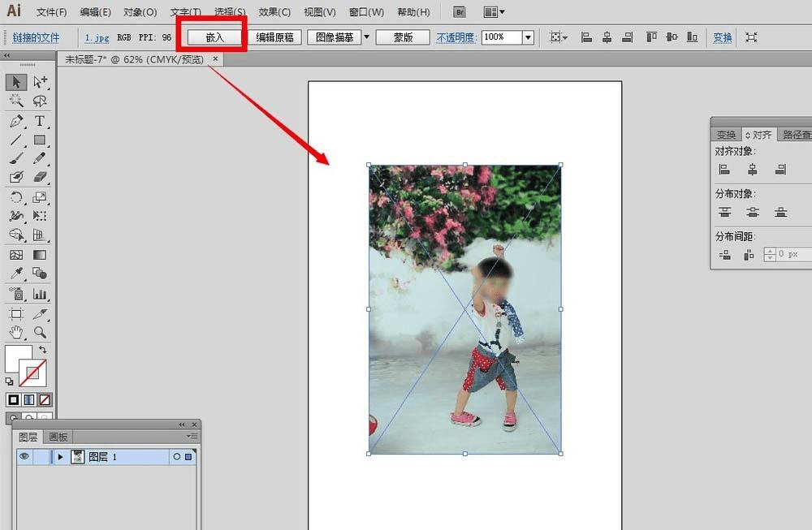
Task: Select the Rotate tool
Action: [x=16, y=197]
